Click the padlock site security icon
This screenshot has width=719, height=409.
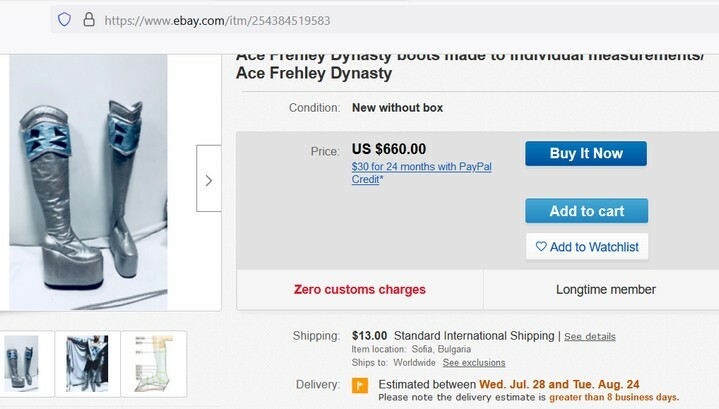point(88,19)
